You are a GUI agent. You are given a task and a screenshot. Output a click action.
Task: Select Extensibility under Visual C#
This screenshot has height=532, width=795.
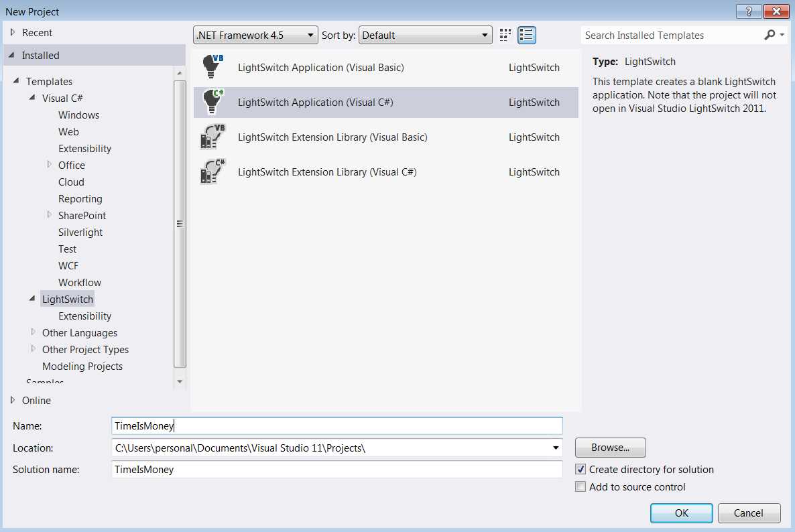(84, 149)
